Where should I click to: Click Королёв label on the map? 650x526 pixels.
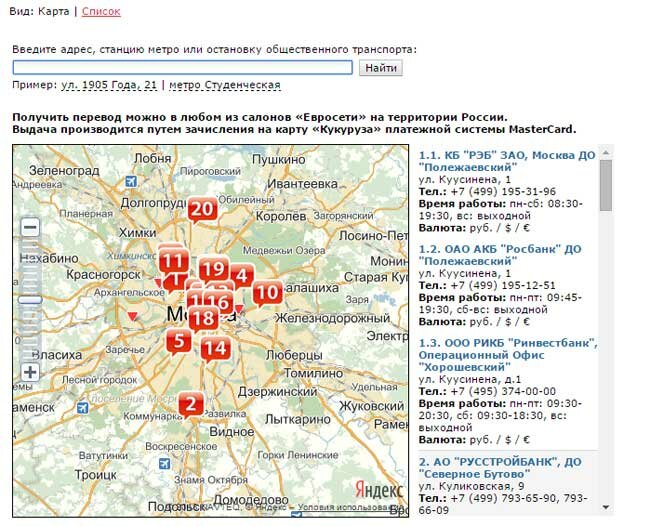(281, 216)
